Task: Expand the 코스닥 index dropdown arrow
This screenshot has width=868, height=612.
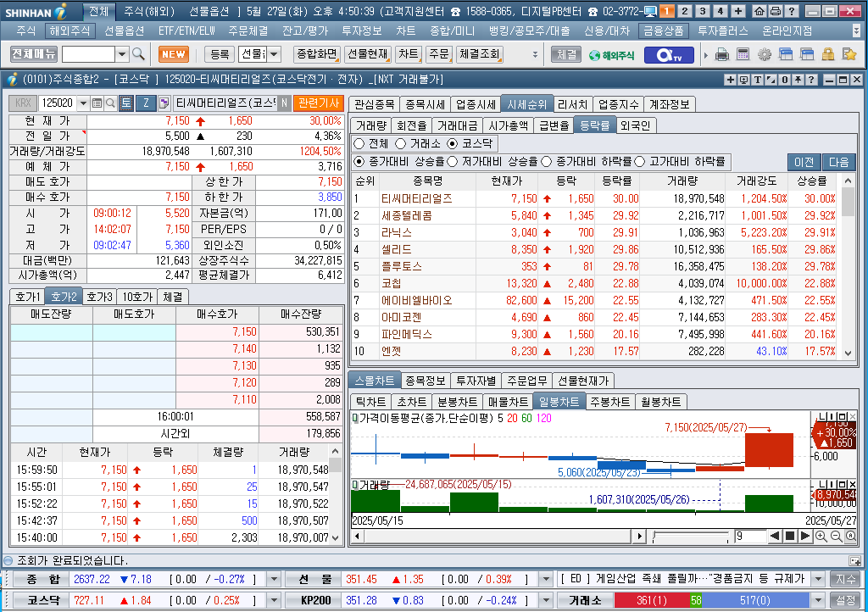Action: click(x=274, y=600)
